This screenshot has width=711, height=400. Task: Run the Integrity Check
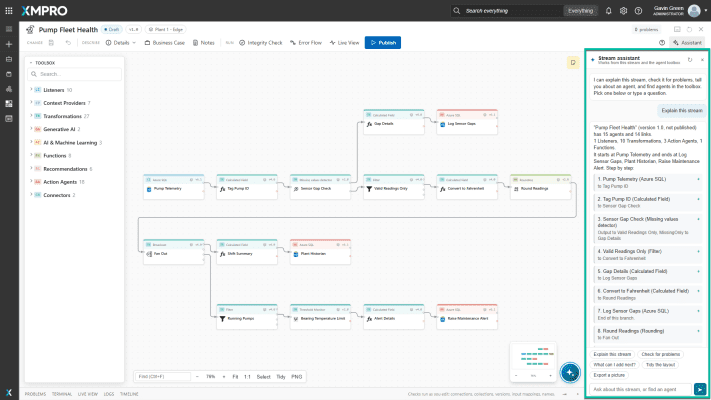[x=261, y=43]
